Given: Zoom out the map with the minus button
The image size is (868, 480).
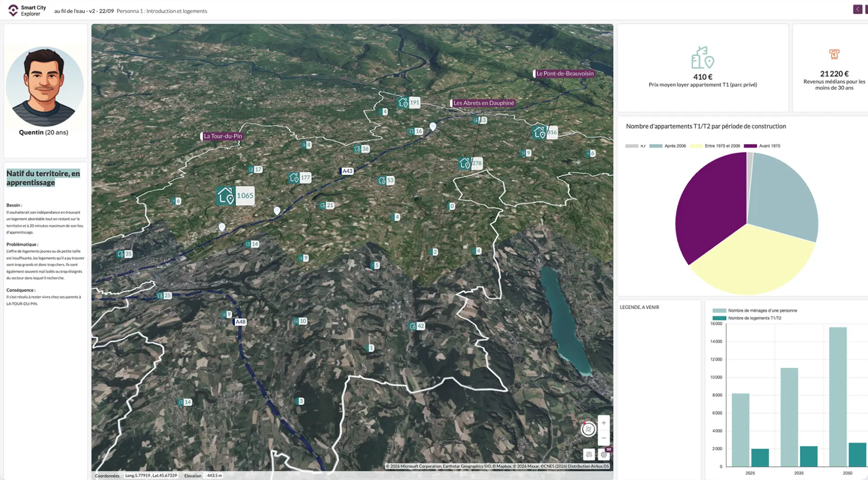Looking at the screenshot, I should click(604, 438).
